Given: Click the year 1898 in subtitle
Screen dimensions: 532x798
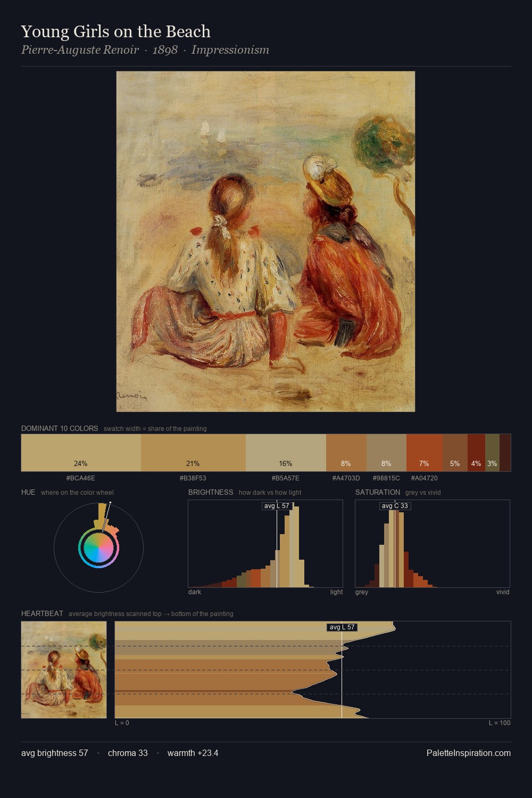Looking at the screenshot, I should pos(165,50).
